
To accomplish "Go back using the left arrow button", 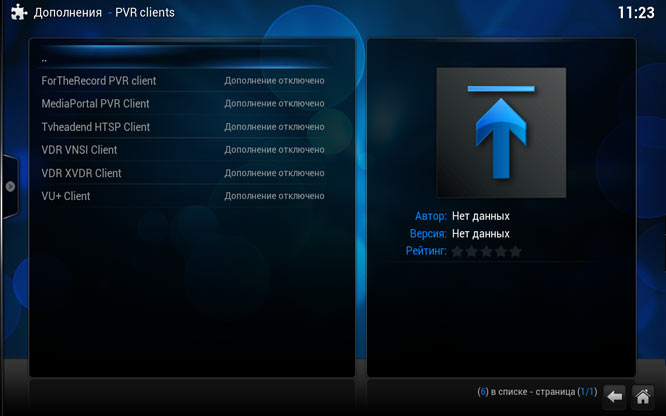I will click(615, 396).
